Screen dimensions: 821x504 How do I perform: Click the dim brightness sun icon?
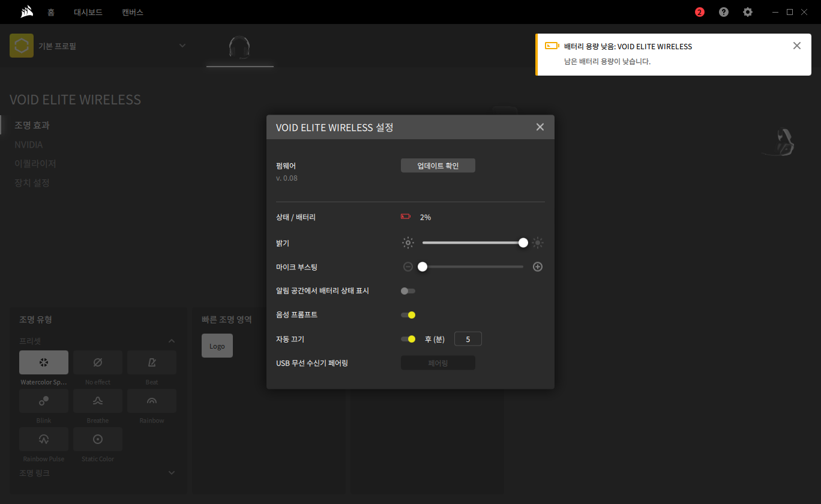[408, 242]
